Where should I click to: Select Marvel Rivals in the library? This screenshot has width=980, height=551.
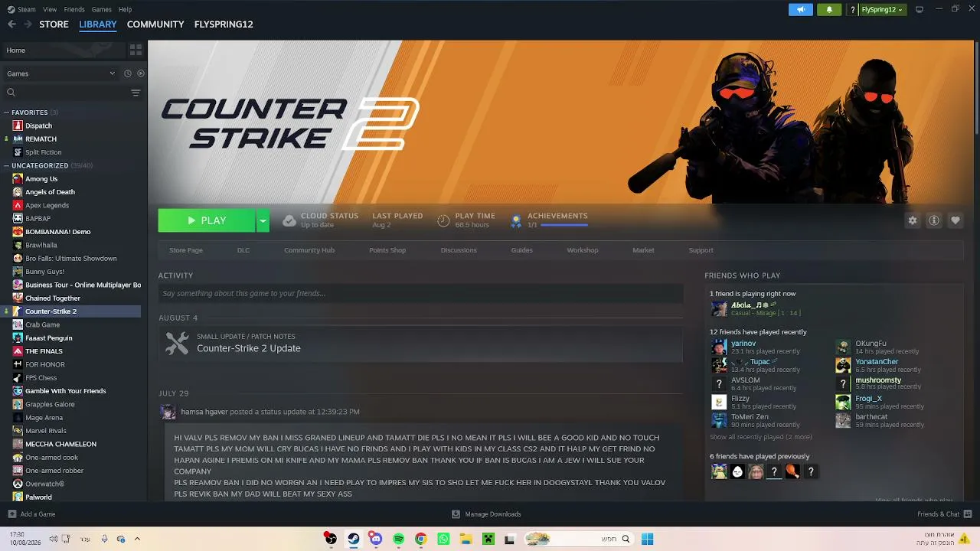pyautogui.click(x=46, y=431)
